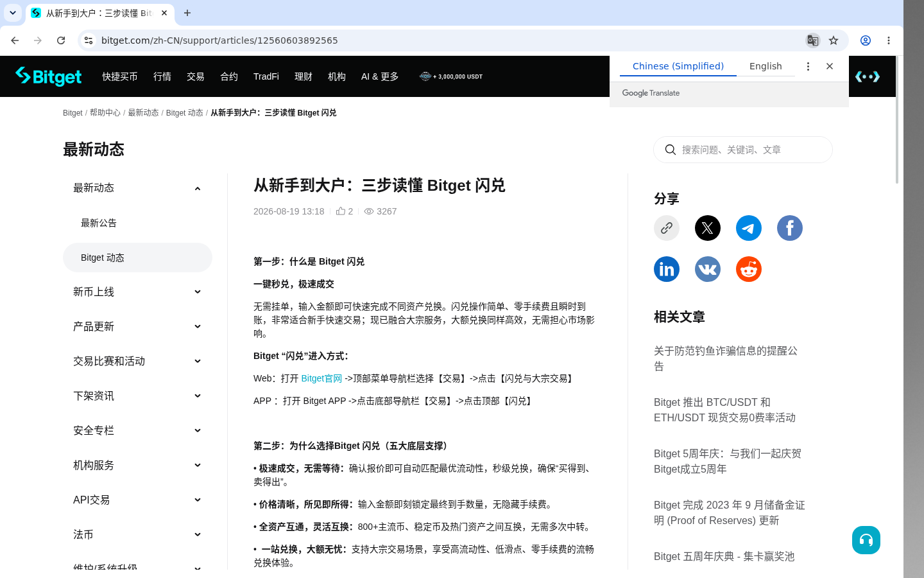The image size is (924, 578).
Task: Select Bitget 动态 in sidebar
Action: 137,258
